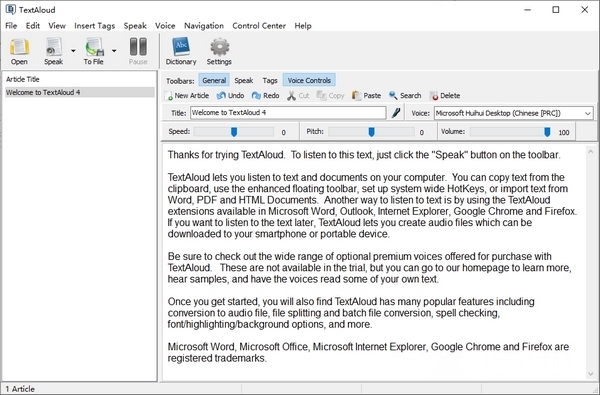Click the To File icon
The width and height of the screenshot is (600, 395).
click(94, 47)
